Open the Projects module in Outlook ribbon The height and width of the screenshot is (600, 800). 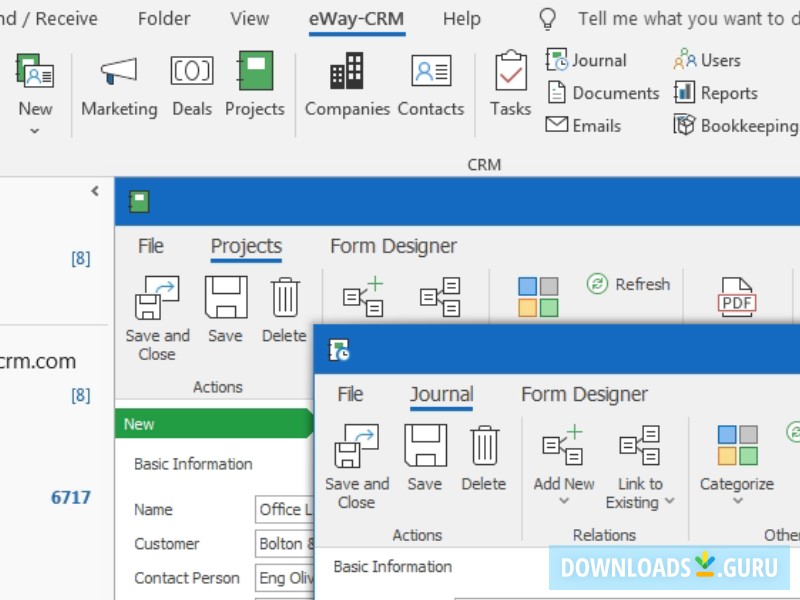click(x=255, y=84)
